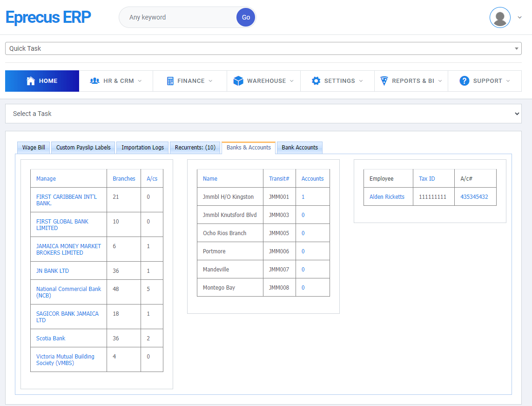This screenshot has width=532, height=406.
Task: Switch to the Bank Accounts tab
Action: tap(300, 148)
